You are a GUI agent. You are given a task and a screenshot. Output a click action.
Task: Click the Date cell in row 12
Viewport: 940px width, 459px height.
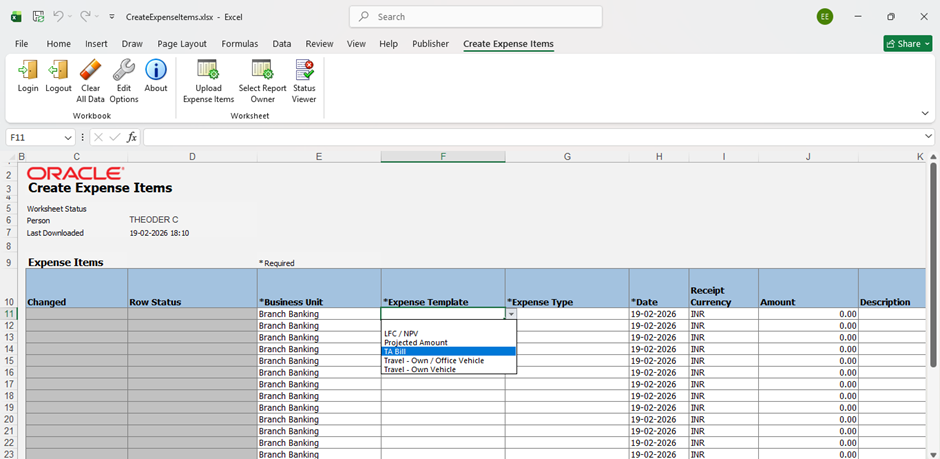click(659, 325)
